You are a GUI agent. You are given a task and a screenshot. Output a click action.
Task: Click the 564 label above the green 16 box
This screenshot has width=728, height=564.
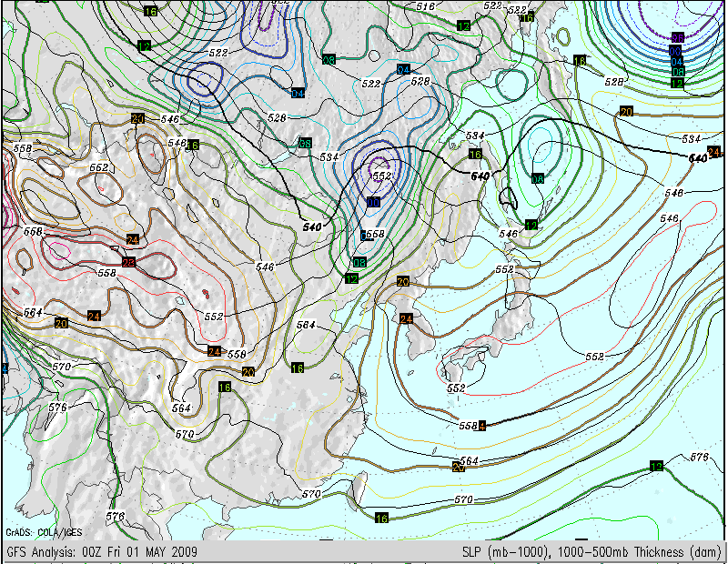pyautogui.click(x=306, y=325)
